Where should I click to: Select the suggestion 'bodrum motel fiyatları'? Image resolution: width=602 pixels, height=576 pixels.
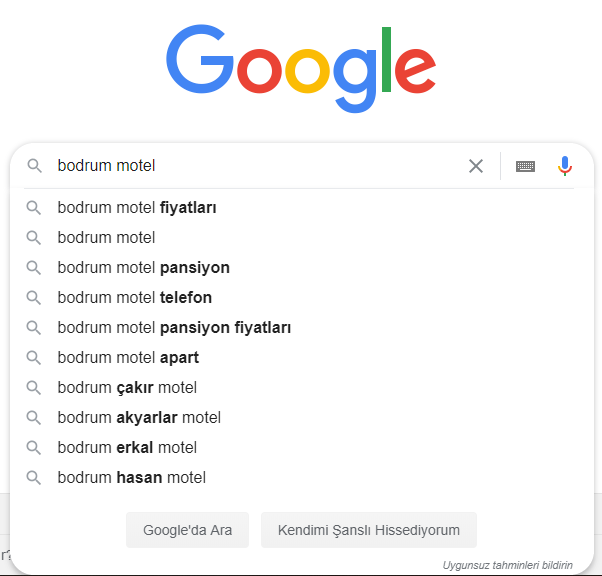(x=301, y=208)
